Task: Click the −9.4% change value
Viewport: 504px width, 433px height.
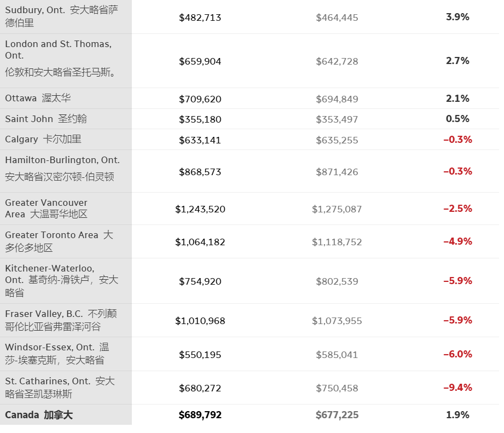Action: (457, 388)
